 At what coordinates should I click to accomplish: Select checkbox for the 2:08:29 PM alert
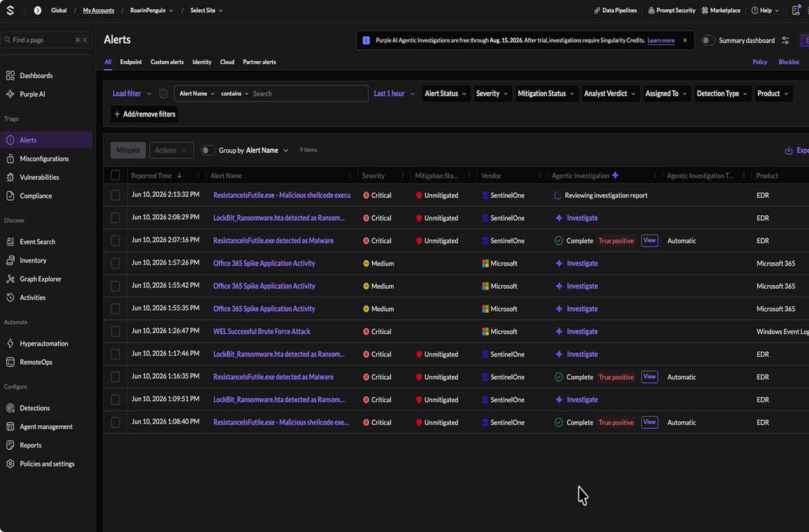[116, 218]
